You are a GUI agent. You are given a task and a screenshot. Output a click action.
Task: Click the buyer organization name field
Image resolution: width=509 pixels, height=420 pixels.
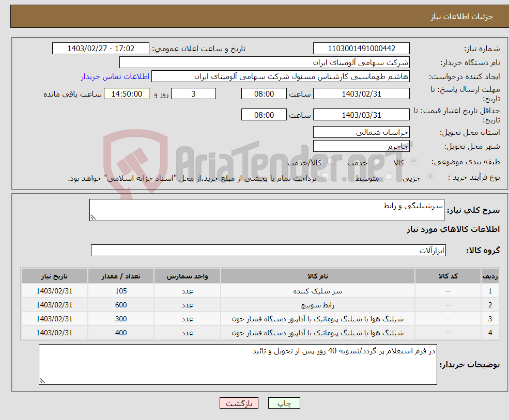click(x=265, y=63)
